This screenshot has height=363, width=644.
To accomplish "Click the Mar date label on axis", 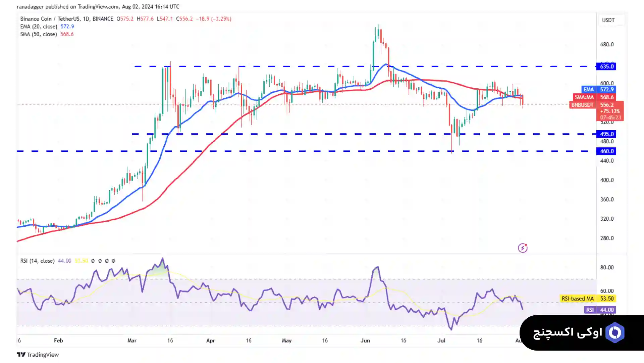I will coord(132,341).
